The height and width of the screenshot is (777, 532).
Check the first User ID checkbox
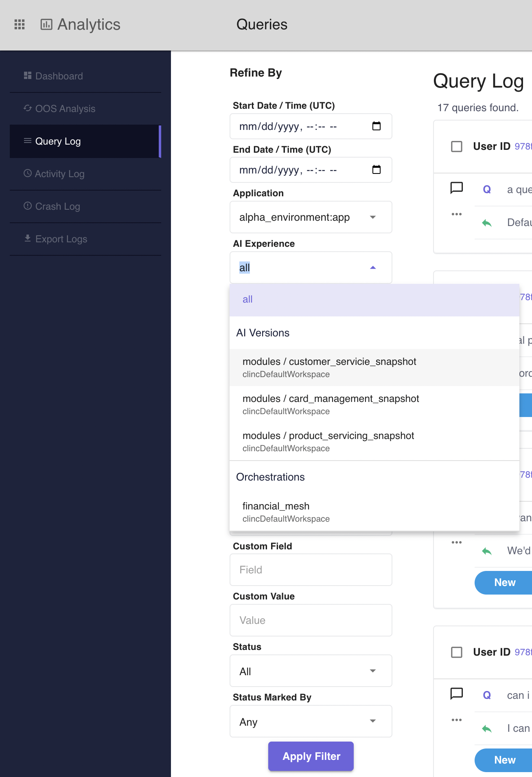(457, 146)
